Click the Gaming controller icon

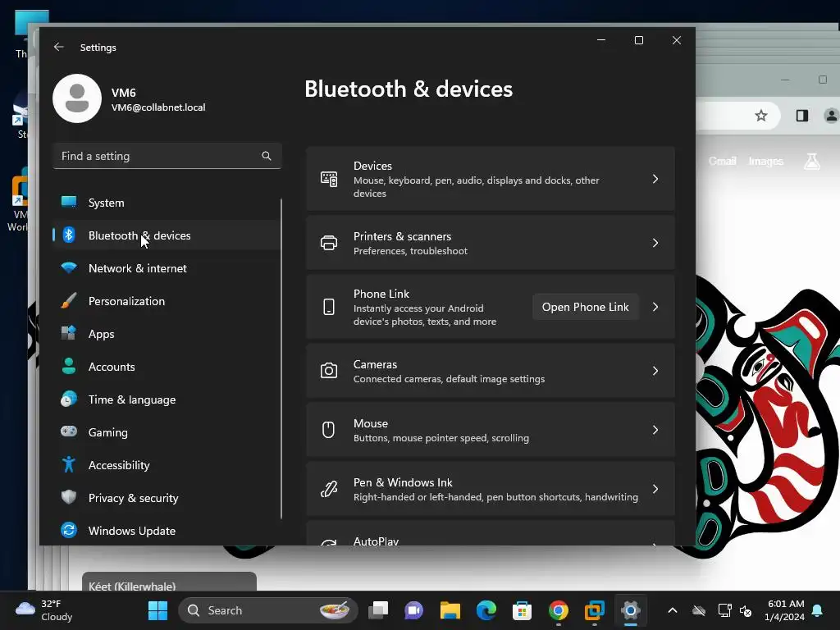pyautogui.click(x=69, y=431)
